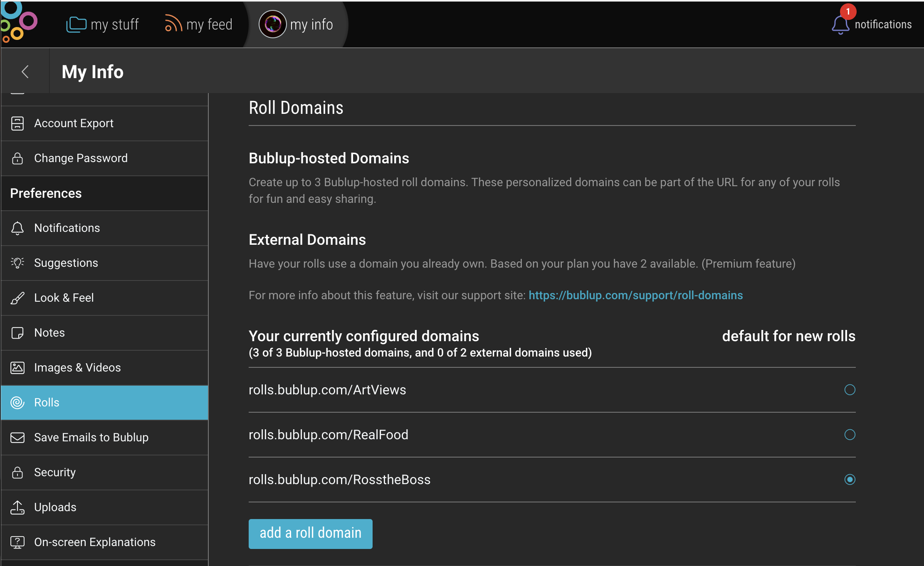
Task: Open the my feed tab
Action: coord(198,25)
